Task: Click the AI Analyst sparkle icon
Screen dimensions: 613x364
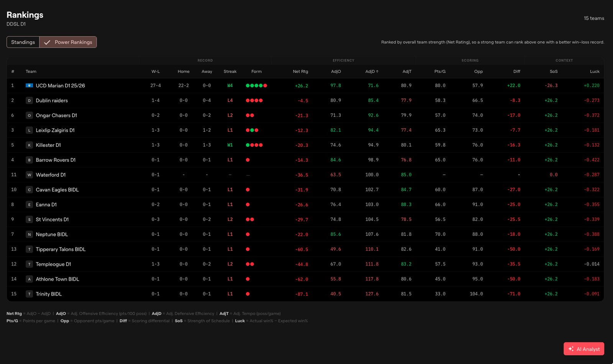Action: click(571, 349)
